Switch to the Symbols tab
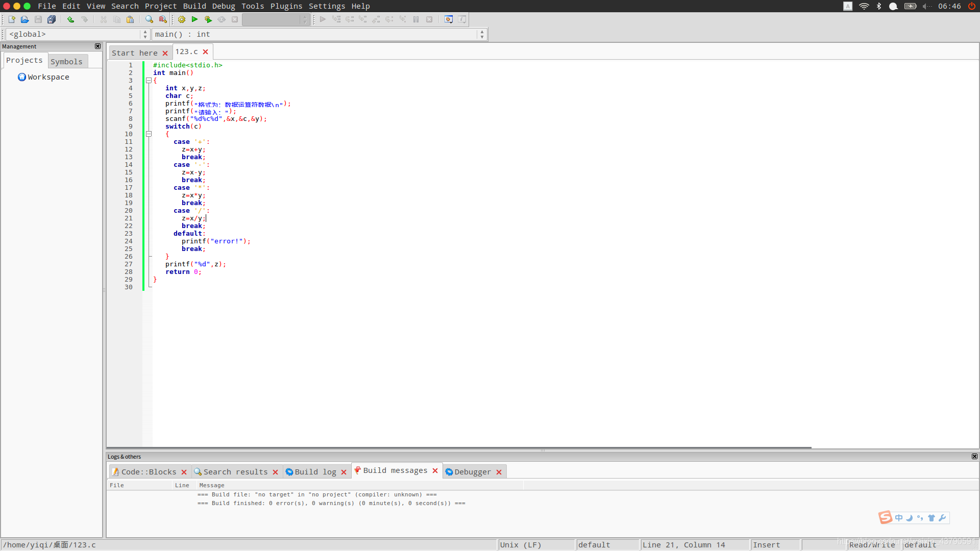Image resolution: width=980 pixels, height=551 pixels. [x=66, y=61]
